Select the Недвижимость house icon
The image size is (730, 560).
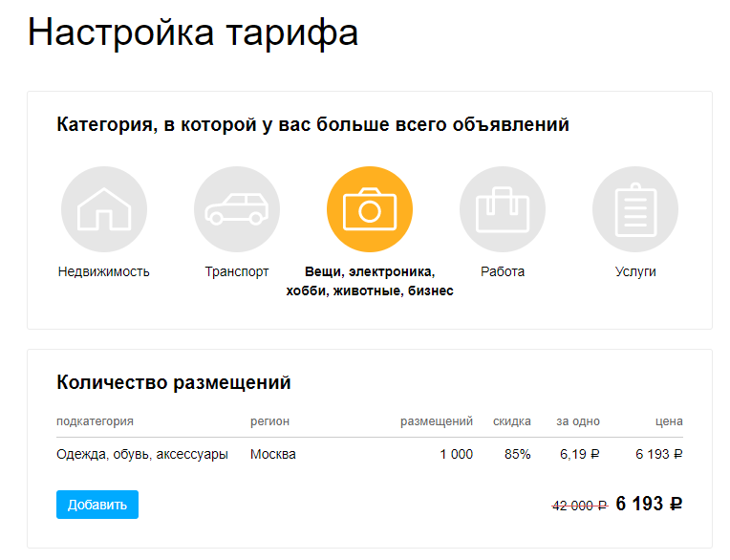pos(104,209)
